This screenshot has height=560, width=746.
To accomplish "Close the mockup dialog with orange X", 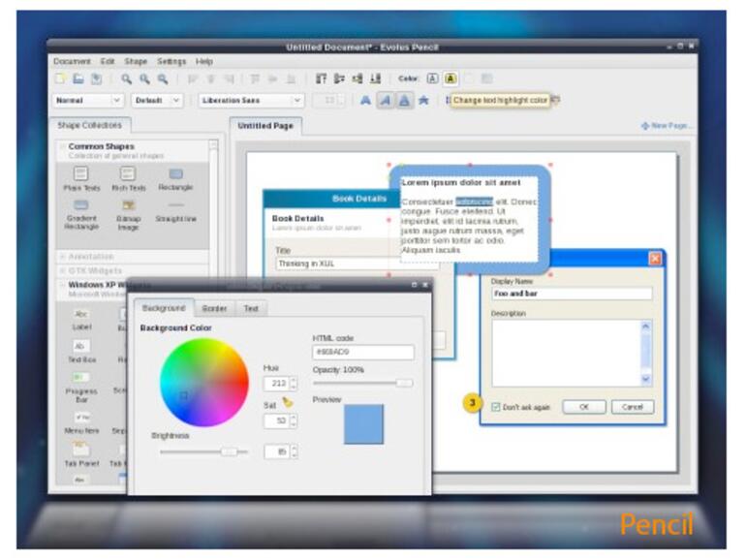I will coord(655,259).
